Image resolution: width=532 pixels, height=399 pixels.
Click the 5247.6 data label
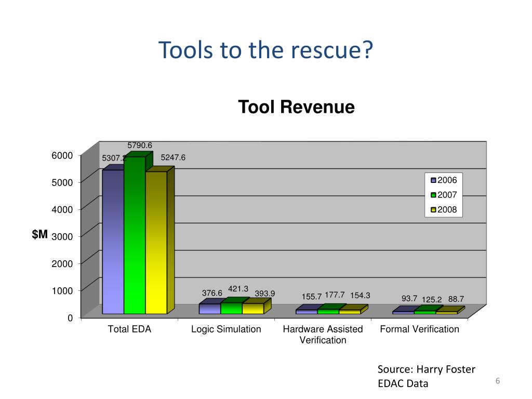click(173, 157)
